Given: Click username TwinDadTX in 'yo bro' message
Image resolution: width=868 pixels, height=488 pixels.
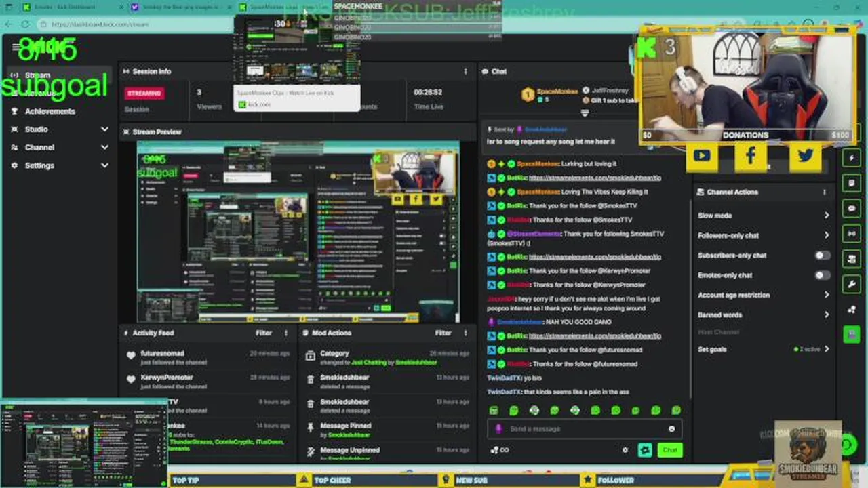Looking at the screenshot, I should coord(504,378).
